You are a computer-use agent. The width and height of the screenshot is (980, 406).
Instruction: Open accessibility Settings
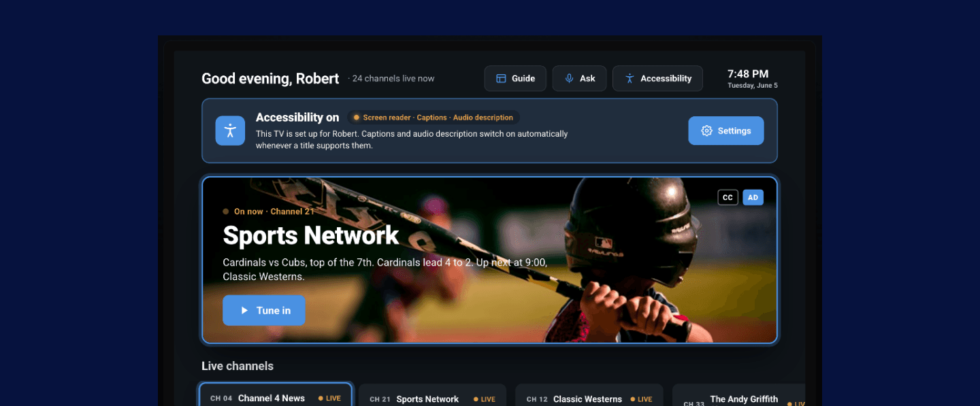[725, 131]
